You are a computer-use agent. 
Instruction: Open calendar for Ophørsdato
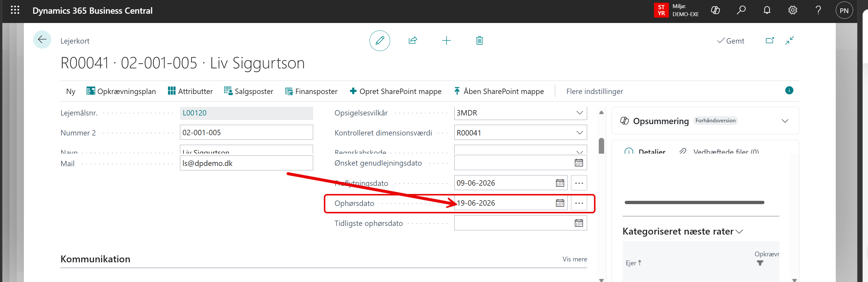point(560,203)
